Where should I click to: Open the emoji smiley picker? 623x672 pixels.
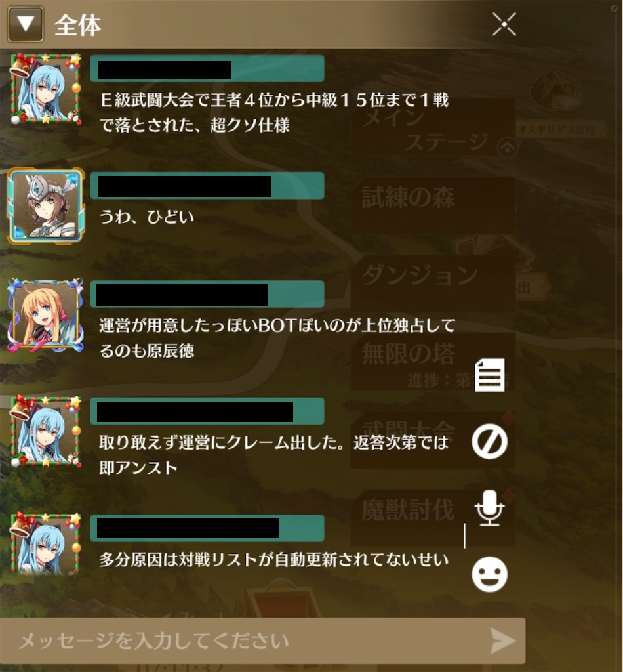point(489,574)
